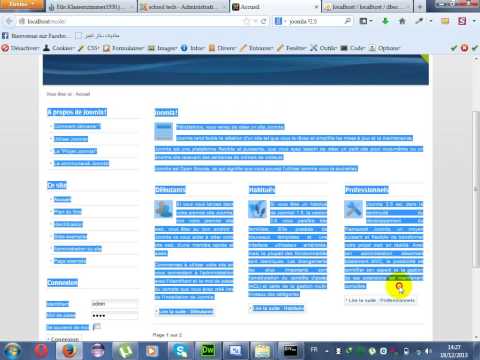Switch to the school tech Administration tab
Image resolution: width=480 pixels, height=360 pixels.
coord(182,7)
